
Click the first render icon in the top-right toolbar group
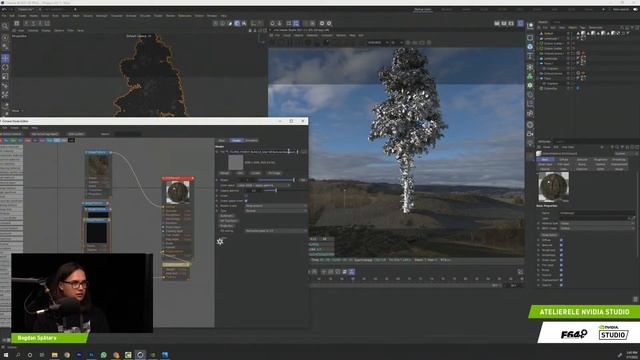pos(497,23)
